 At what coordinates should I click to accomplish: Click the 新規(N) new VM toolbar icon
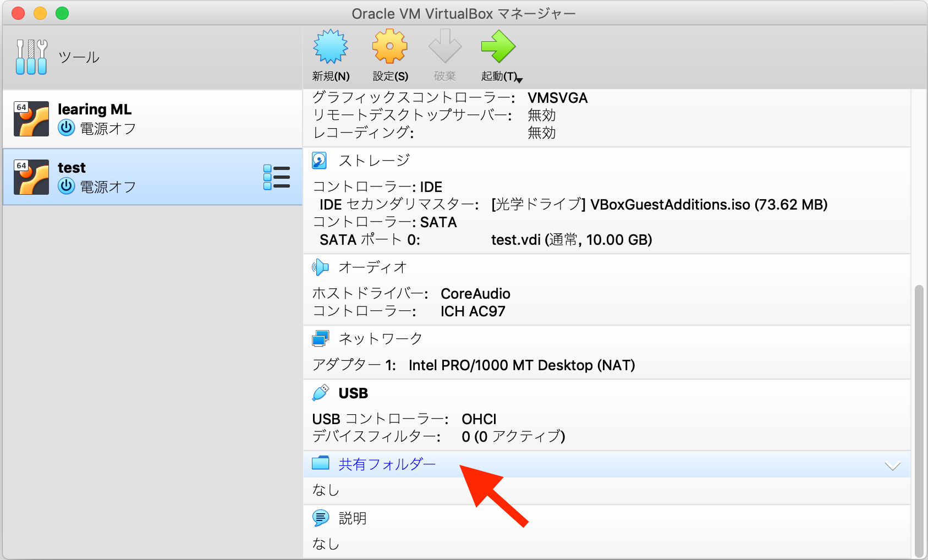tap(331, 47)
